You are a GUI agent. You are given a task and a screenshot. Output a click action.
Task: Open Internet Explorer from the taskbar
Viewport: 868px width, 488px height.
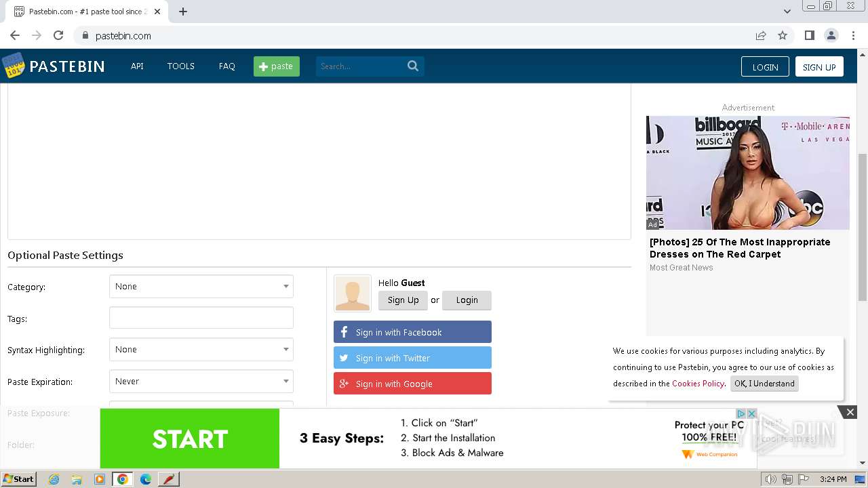coord(54,479)
